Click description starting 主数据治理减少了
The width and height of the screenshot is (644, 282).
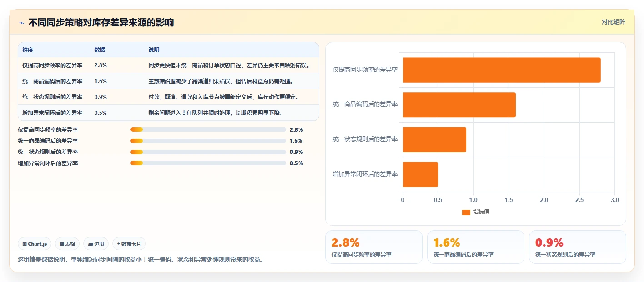[220, 81]
